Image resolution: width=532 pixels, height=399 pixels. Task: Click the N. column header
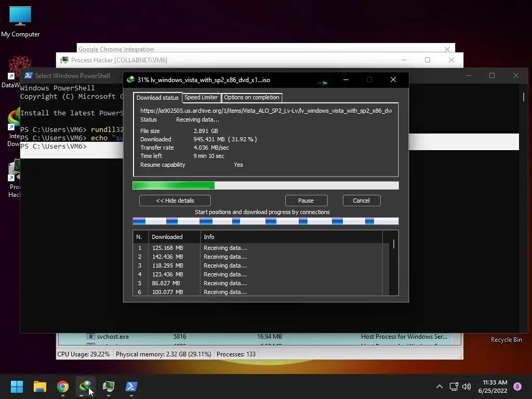(141, 237)
